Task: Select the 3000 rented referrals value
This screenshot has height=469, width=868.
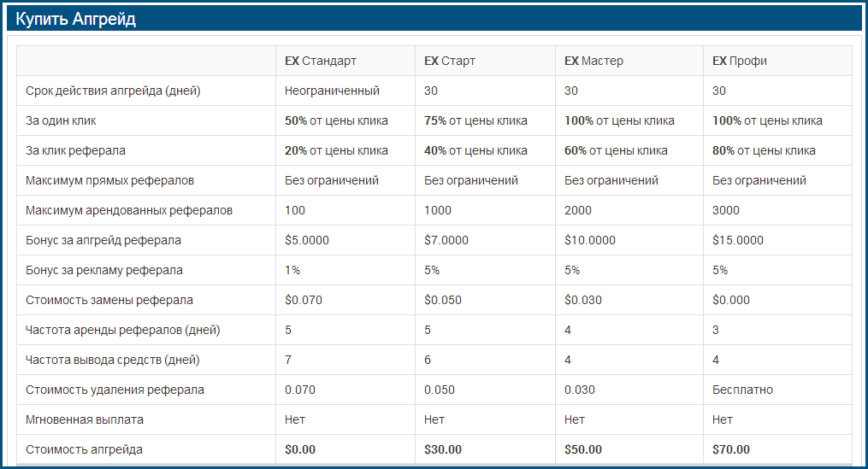Action: [726, 210]
